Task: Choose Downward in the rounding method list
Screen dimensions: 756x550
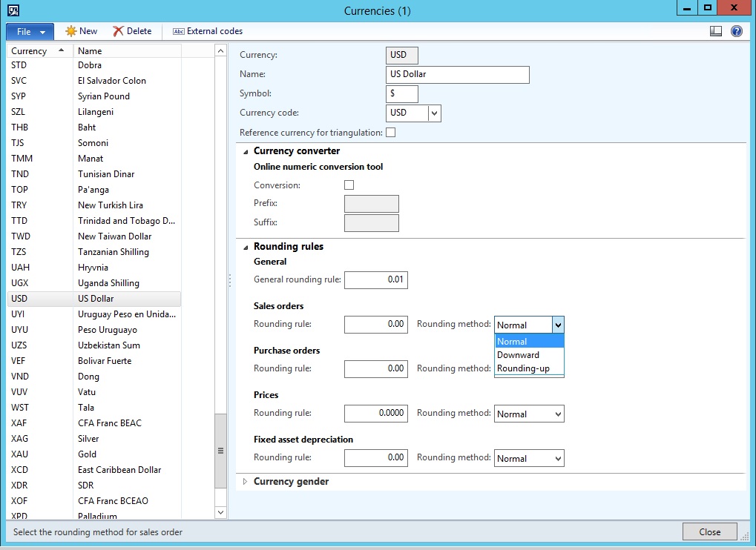Action: (x=518, y=355)
